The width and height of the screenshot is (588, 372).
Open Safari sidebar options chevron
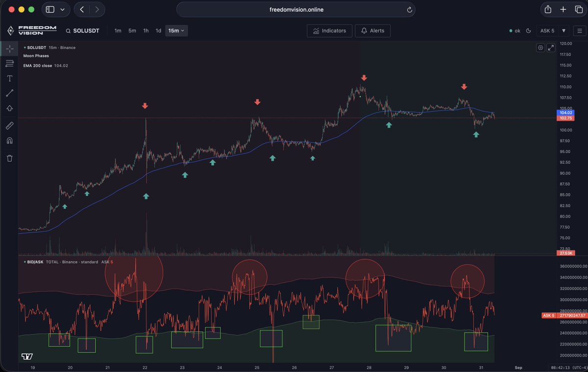[62, 9]
